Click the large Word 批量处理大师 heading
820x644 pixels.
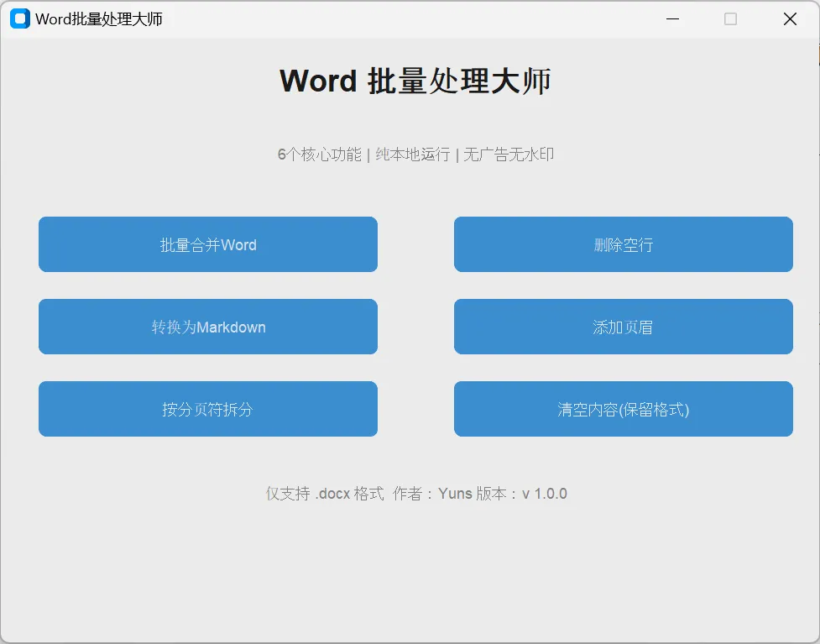pyautogui.click(x=415, y=81)
